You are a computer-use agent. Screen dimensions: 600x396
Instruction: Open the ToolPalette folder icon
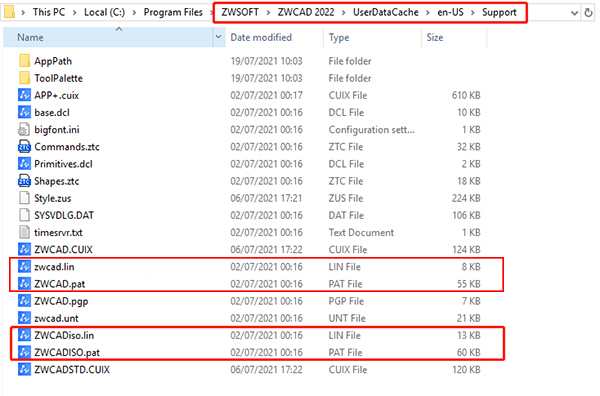pos(24,78)
